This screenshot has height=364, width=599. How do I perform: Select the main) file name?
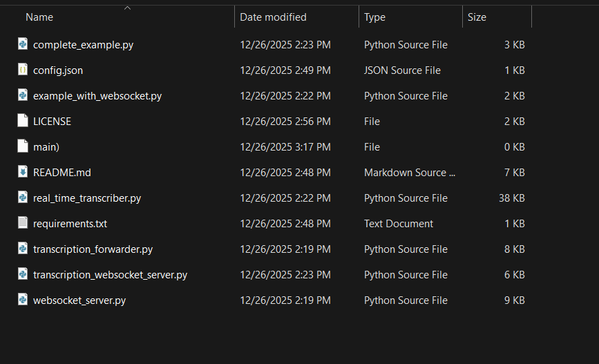coord(46,147)
